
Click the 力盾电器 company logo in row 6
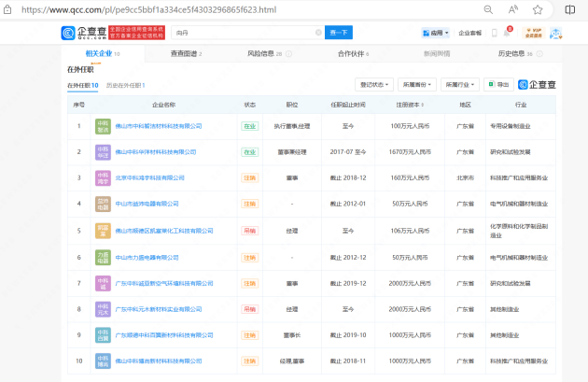pos(103,258)
